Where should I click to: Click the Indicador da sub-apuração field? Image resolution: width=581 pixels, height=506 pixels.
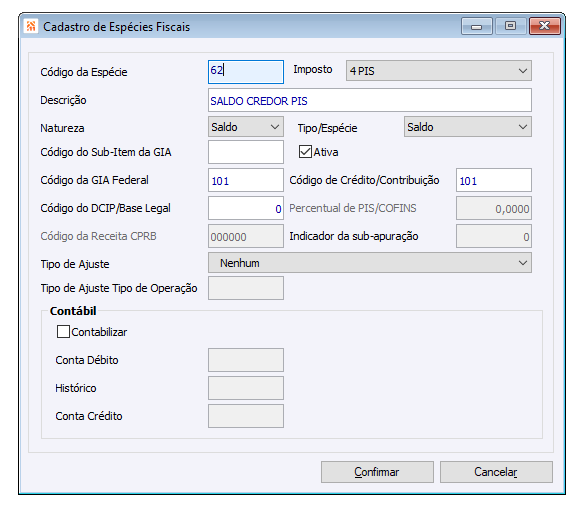tap(494, 236)
